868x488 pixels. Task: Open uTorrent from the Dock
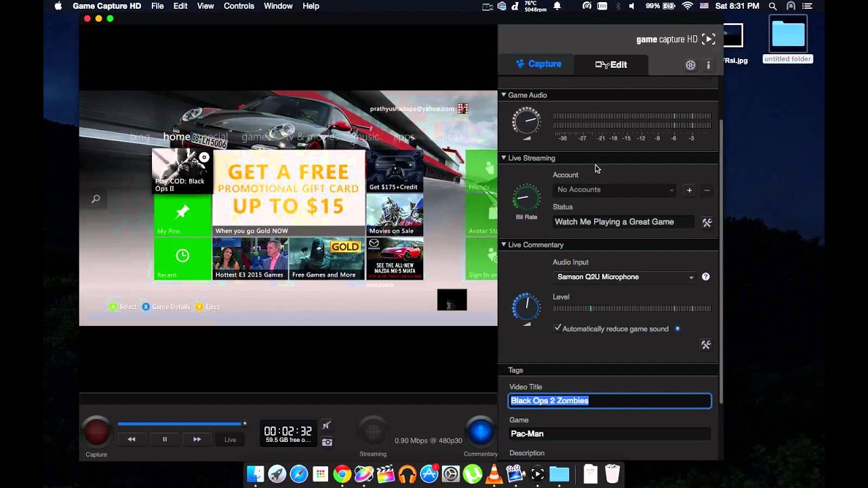(x=472, y=474)
